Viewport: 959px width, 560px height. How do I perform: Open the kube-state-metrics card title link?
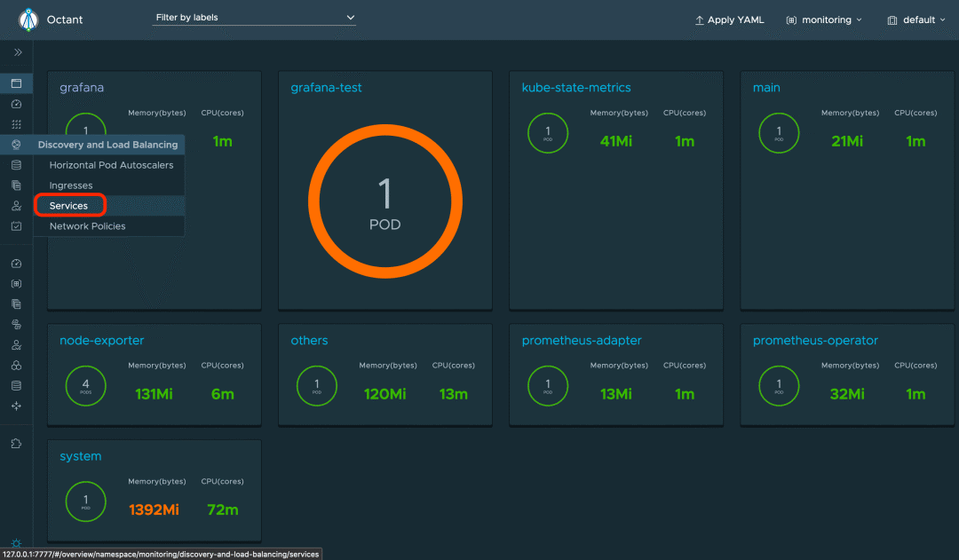coord(576,88)
